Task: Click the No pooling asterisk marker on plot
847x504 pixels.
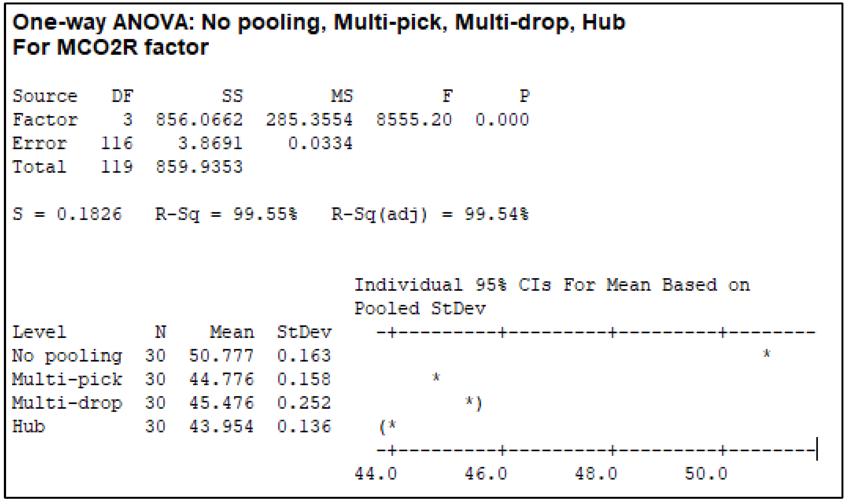Action: [766, 353]
